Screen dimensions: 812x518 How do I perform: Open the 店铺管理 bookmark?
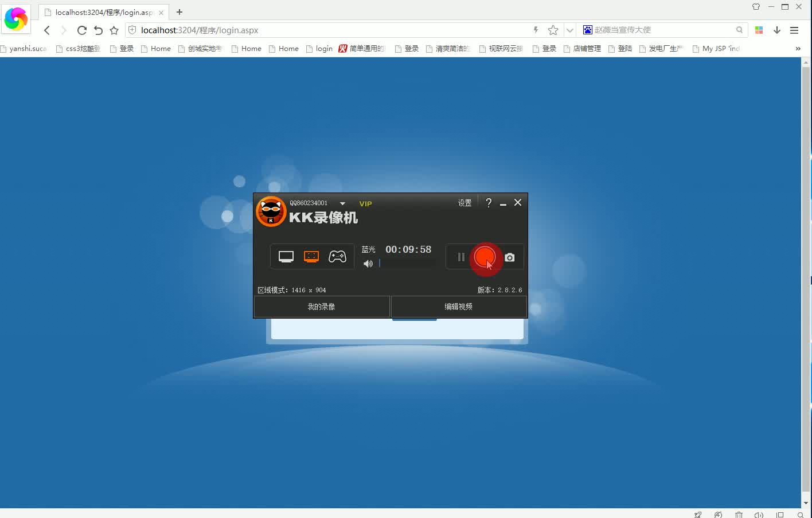tap(583, 49)
